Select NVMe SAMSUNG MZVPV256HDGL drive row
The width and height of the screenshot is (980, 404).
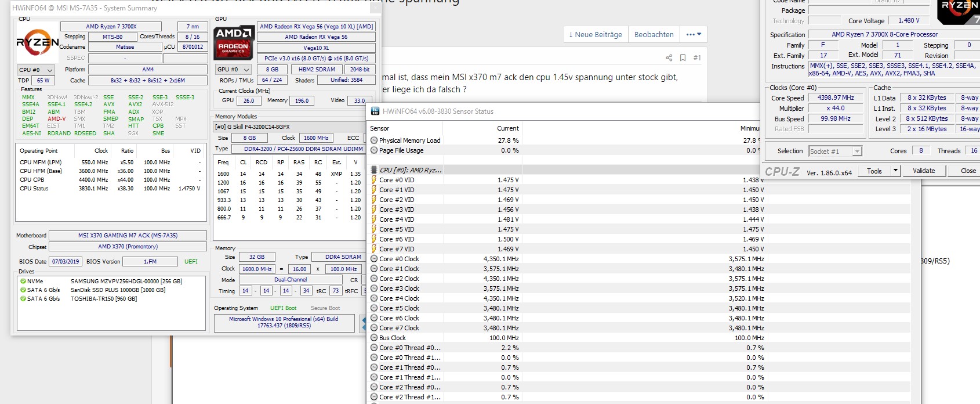(112, 281)
